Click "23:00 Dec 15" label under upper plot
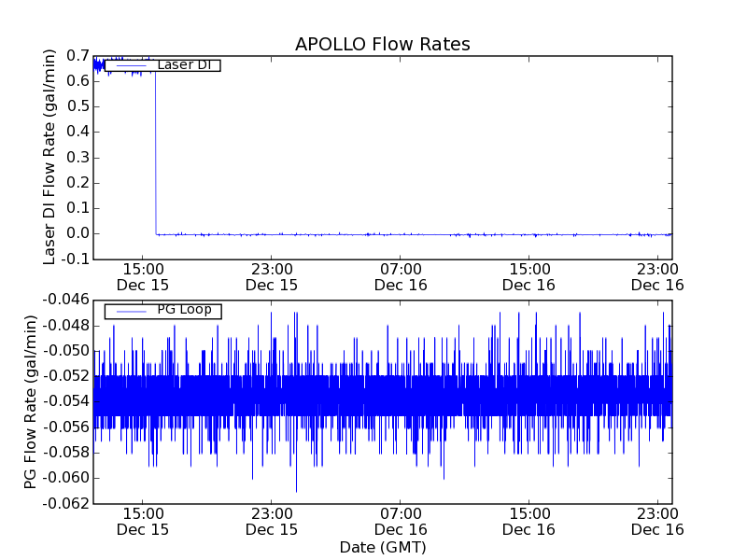The image size is (747, 560). point(272,277)
